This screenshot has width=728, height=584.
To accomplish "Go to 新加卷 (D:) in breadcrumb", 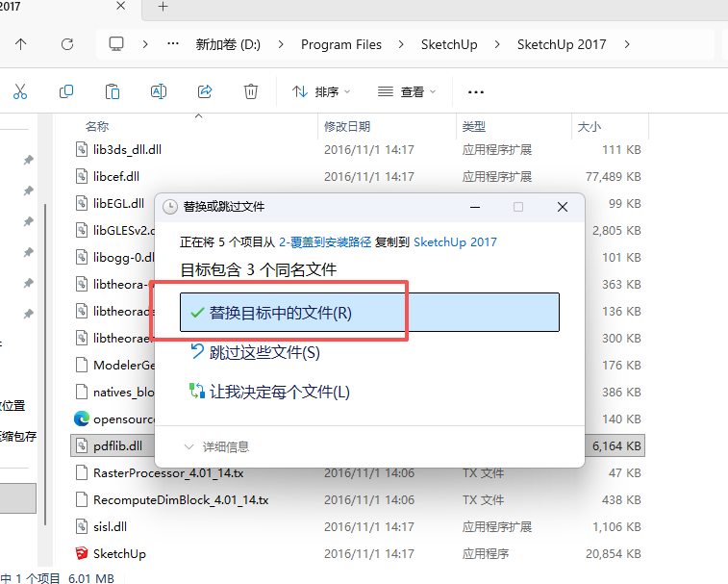I will click(x=228, y=44).
